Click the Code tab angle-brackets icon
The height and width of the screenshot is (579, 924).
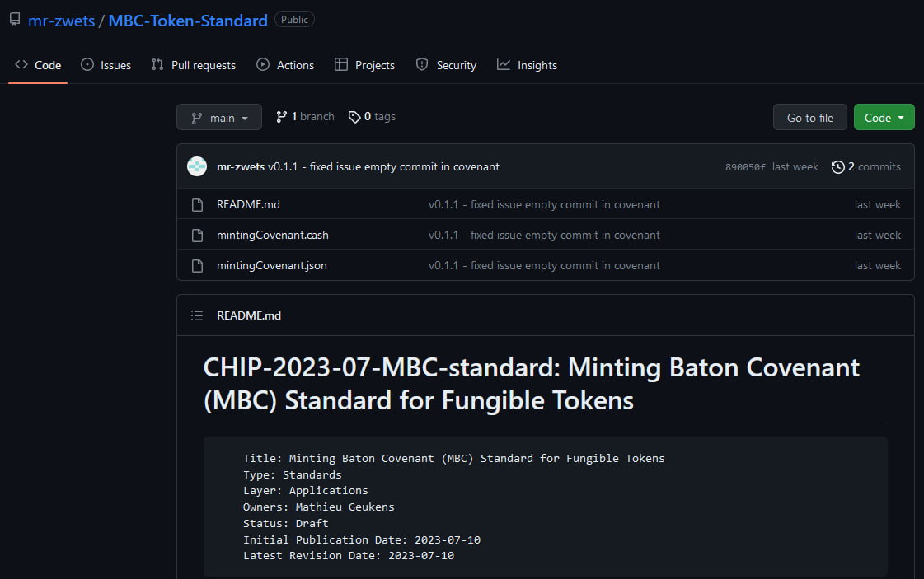(x=21, y=65)
